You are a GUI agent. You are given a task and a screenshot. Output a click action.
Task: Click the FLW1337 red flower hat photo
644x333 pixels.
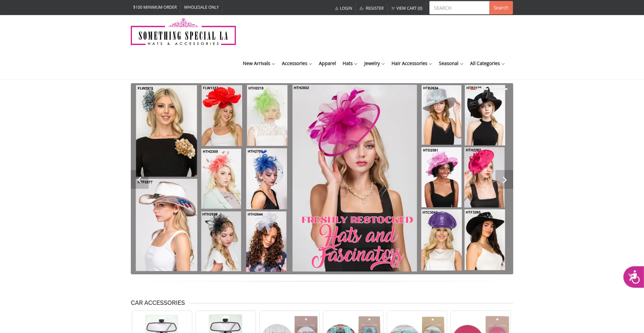[x=222, y=115]
